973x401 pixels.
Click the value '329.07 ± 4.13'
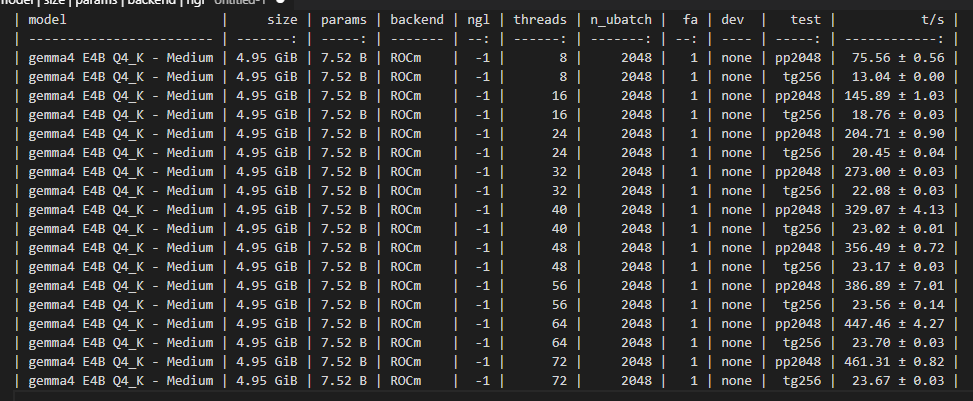point(894,210)
